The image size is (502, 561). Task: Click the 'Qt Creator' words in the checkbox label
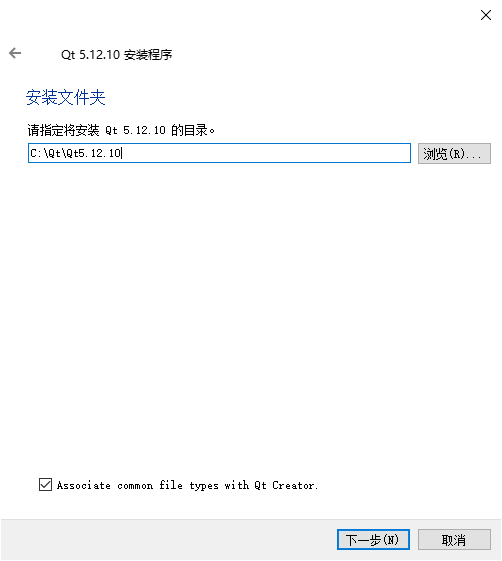tap(286, 486)
